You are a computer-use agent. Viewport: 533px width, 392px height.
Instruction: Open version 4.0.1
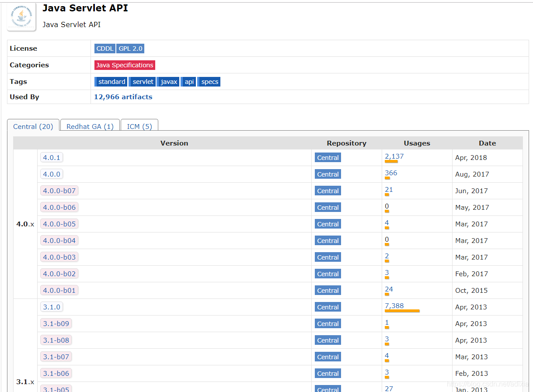tap(52, 157)
